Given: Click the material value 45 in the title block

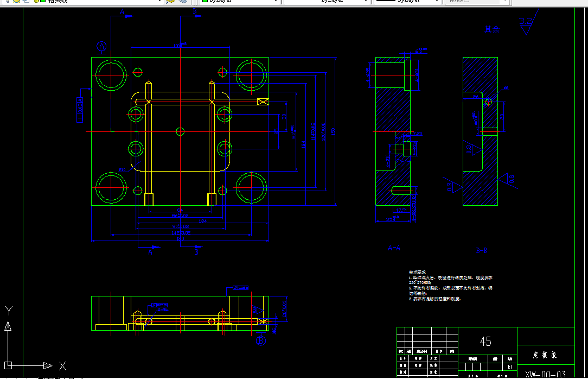Looking at the screenshot, I should tap(485, 342).
